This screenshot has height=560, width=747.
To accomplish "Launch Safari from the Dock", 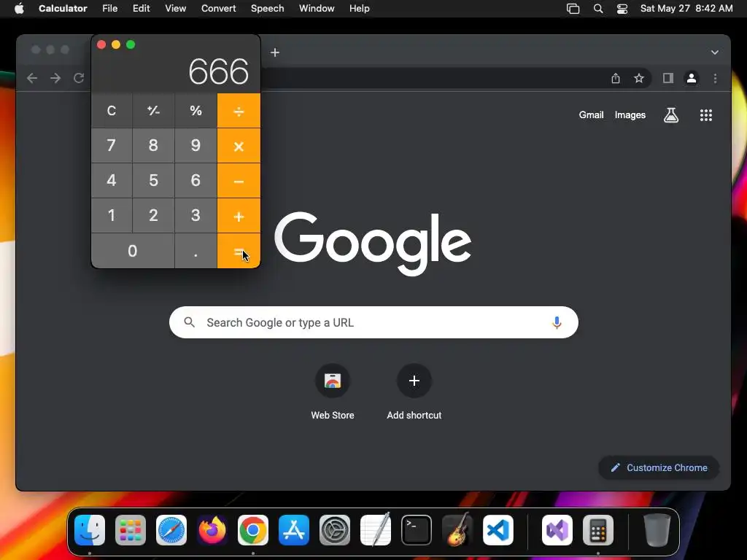I will click(171, 530).
